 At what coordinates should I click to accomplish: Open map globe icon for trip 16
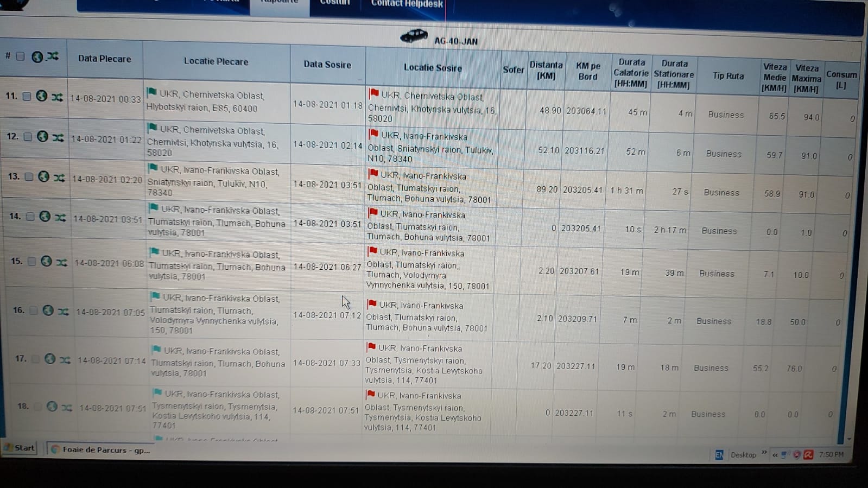tap(48, 310)
